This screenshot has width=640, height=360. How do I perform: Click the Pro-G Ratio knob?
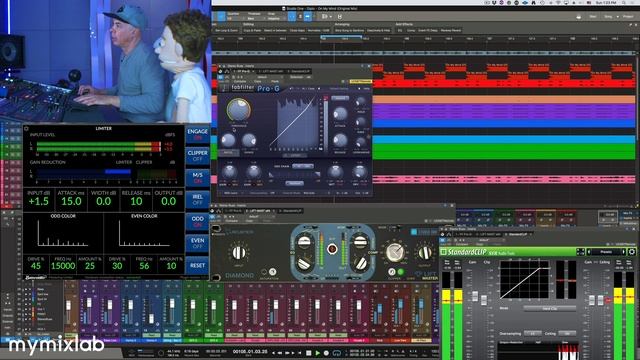pos(228,140)
